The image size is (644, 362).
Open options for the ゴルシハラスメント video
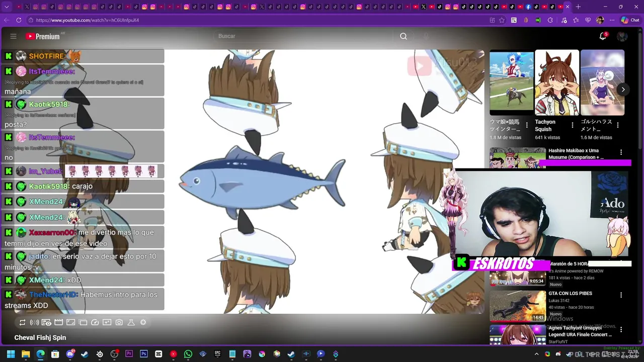coord(618,125)
